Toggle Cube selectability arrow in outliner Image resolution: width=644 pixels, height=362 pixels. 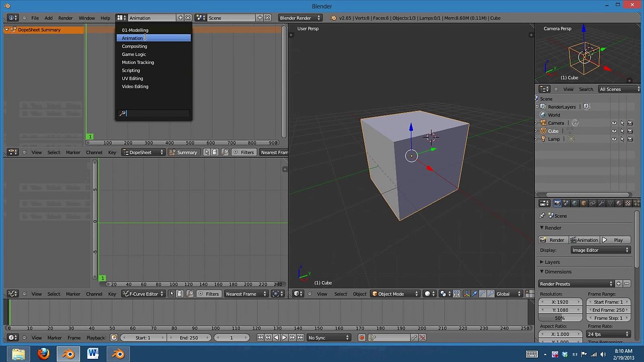(x=622, y=131)
